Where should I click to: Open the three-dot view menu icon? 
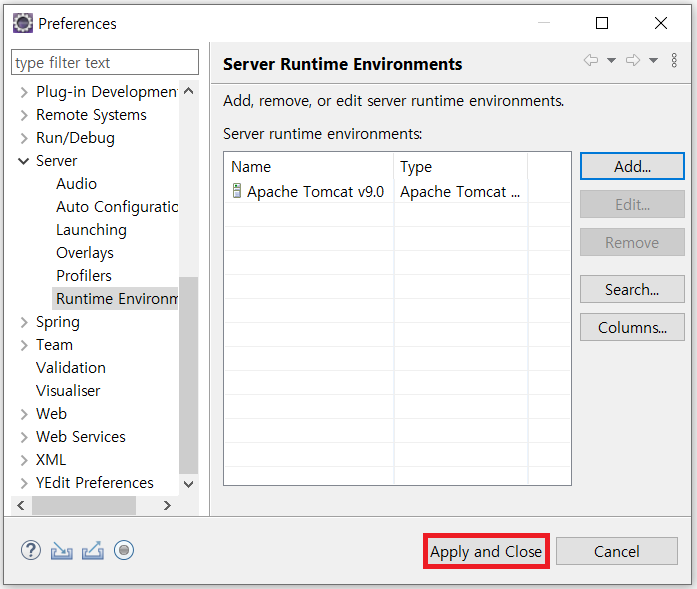[x=674, y=60]
